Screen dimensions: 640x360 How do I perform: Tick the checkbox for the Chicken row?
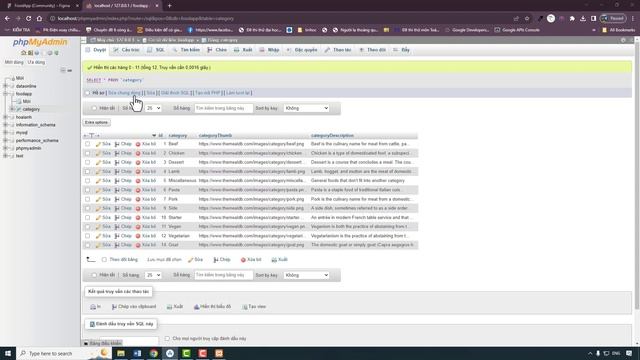87,153
